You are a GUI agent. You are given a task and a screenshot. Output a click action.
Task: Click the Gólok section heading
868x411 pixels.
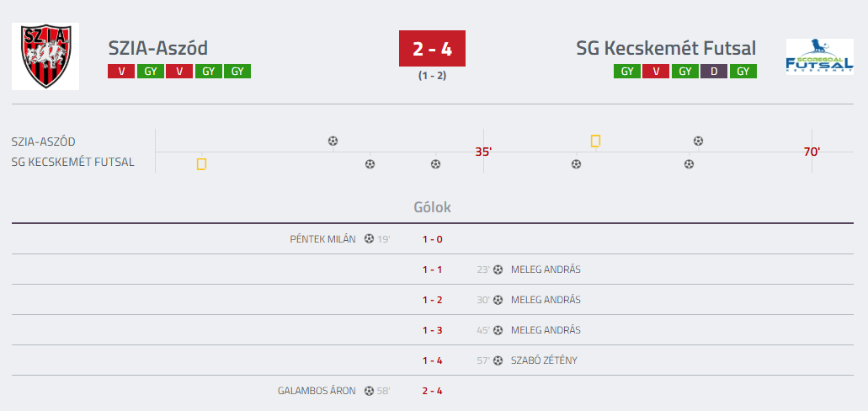pyautogui.click(x=433, y=207)
